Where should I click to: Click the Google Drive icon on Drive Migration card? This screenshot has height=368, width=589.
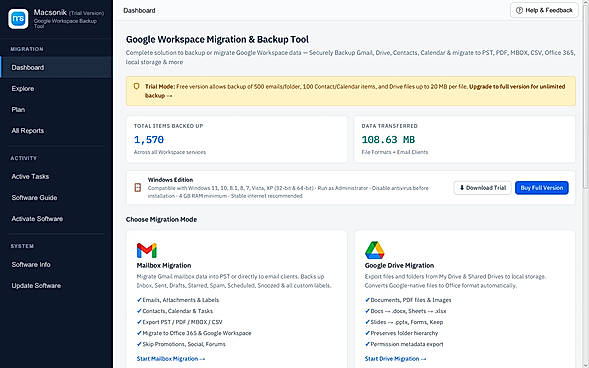[375, 250]
